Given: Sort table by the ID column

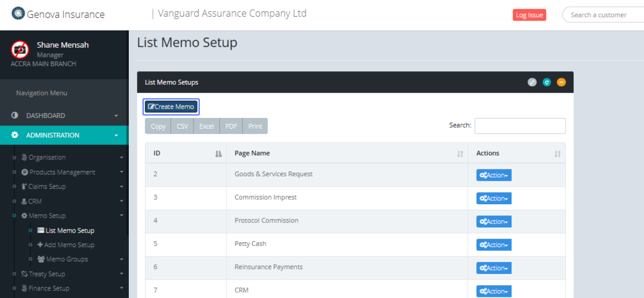Looking at the screenshot, I should (x=218, y=154).
